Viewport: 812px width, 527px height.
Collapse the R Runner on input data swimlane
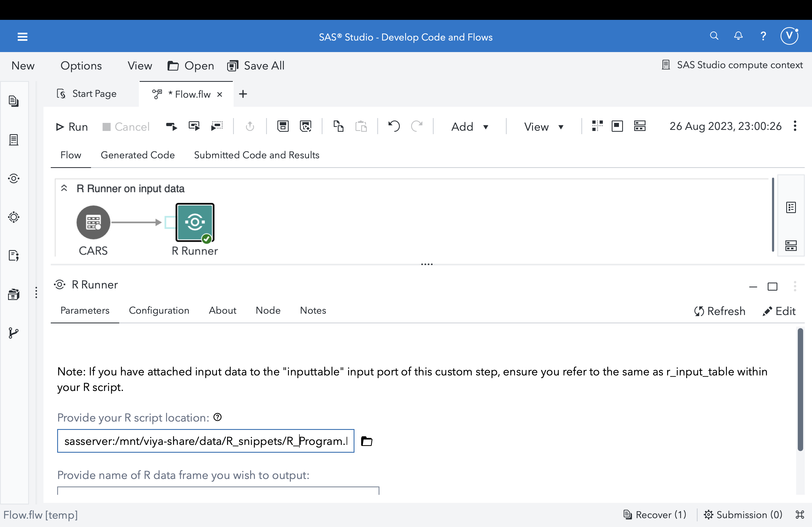pyautogui.click(x=64, y=188)
